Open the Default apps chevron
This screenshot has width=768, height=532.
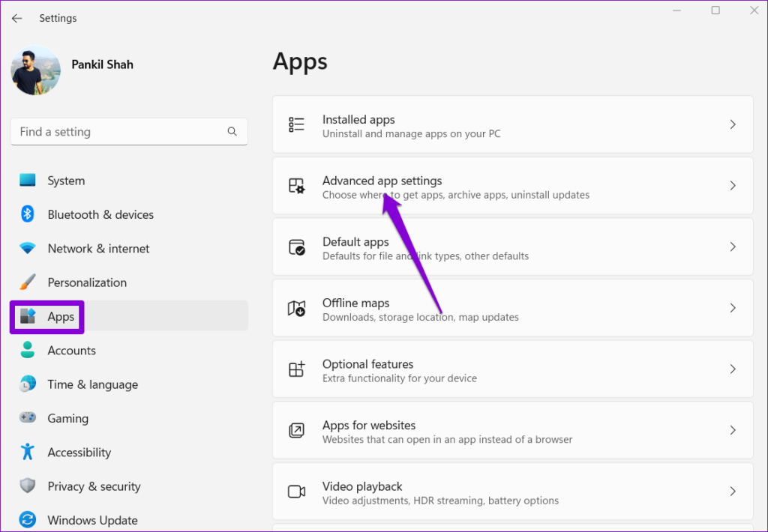point(733,247)
